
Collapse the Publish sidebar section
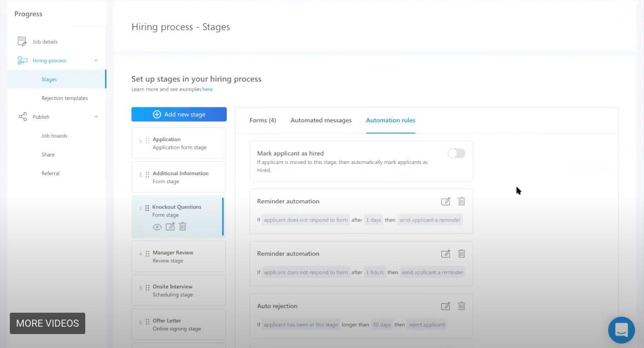[96, 117]
